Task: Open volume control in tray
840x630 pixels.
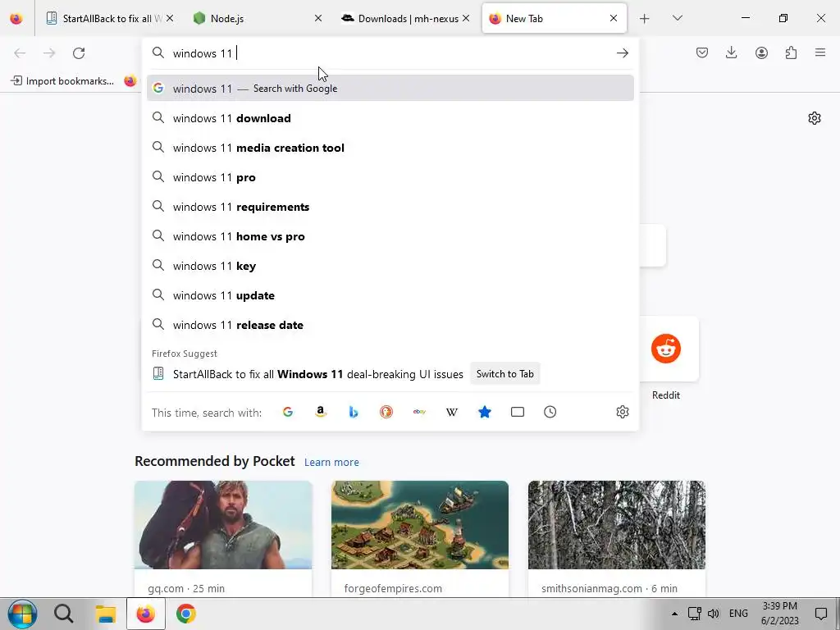Action: 713,614
